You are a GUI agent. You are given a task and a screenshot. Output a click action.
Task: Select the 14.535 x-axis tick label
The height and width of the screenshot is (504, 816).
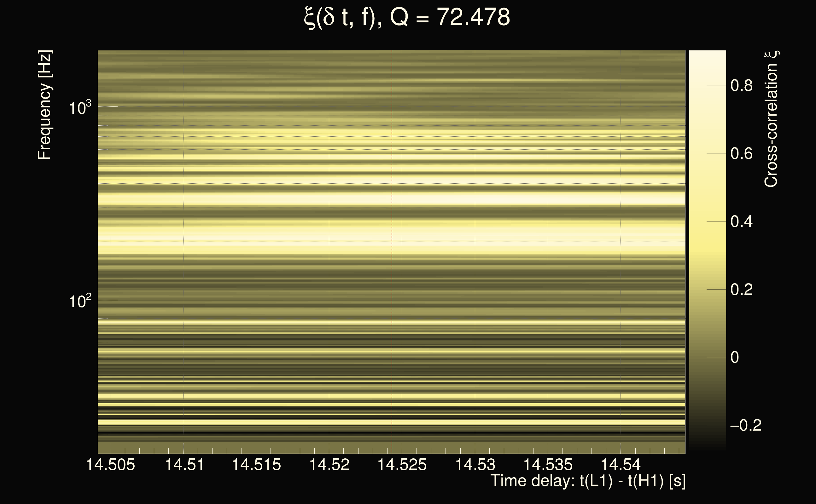click(x=548, y=465)
